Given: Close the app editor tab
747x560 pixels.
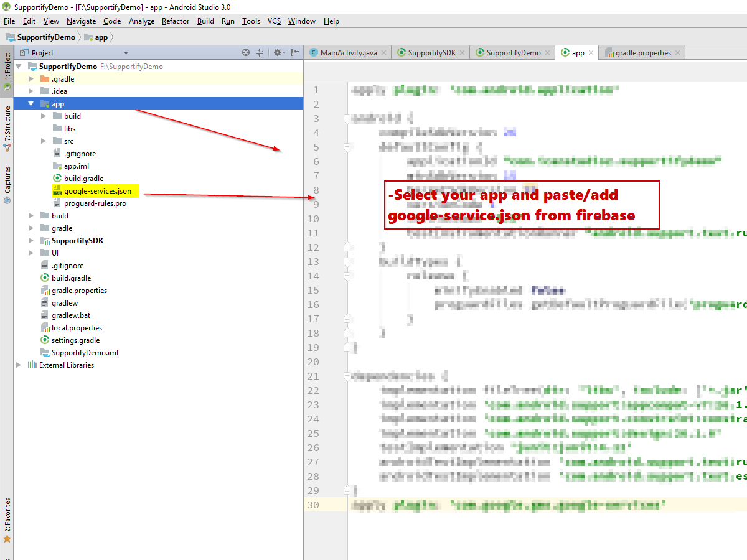Looking at the screenshot, I should point(591,53).
